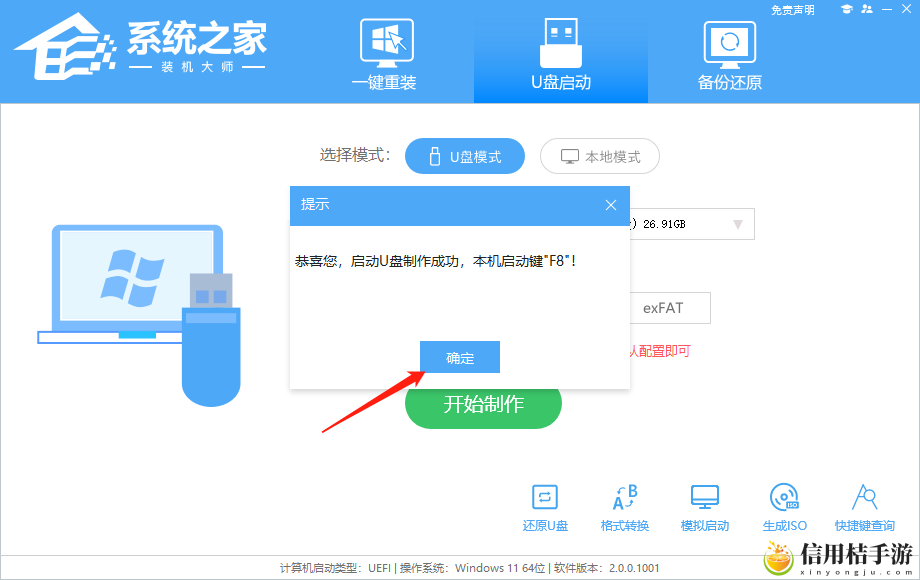Minimize the 系统之家 window
Viewport: 920px width, 580px height.
[887, 9]
